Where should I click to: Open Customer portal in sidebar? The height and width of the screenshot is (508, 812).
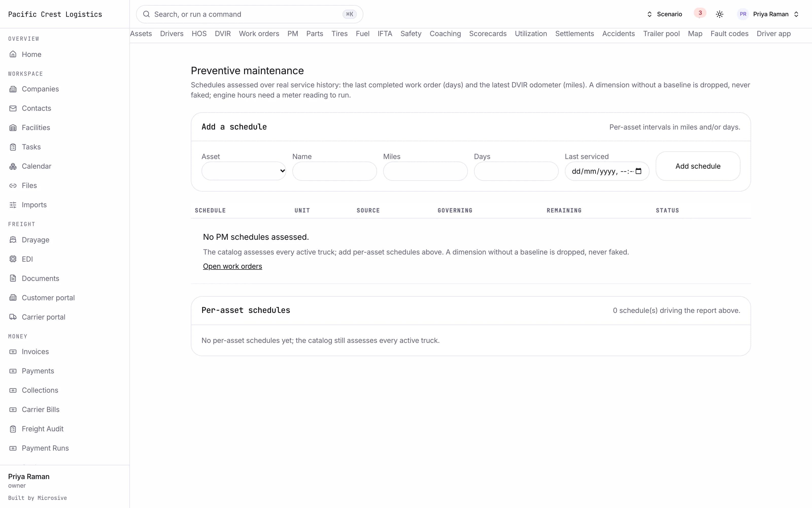tap(48, 298)
